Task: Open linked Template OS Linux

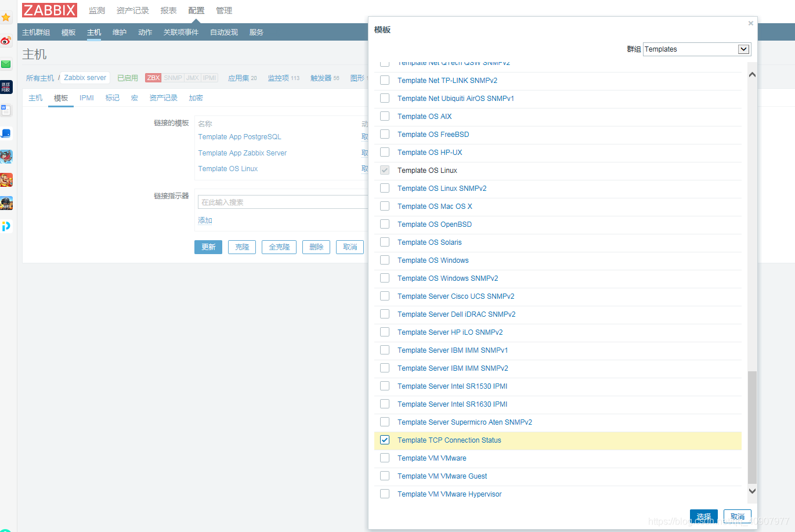Action: pyautogui.click(x=228, y=169)
